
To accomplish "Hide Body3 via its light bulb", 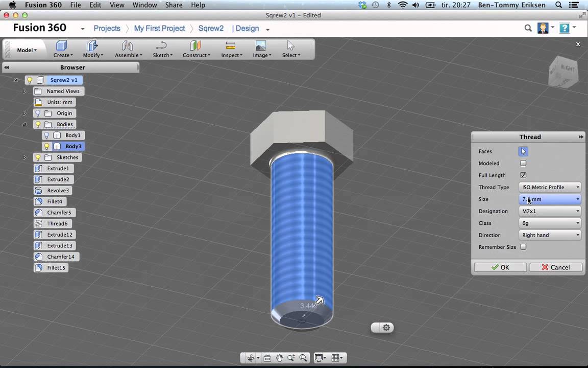I will click(46, 146).
